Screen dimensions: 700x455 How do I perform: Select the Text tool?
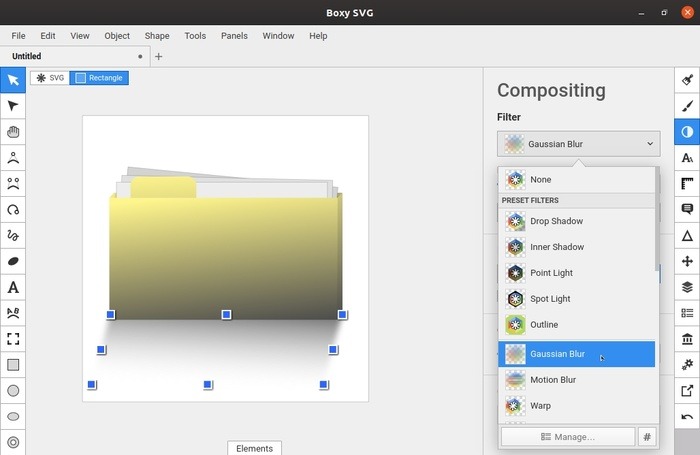(x=13, y=287)
